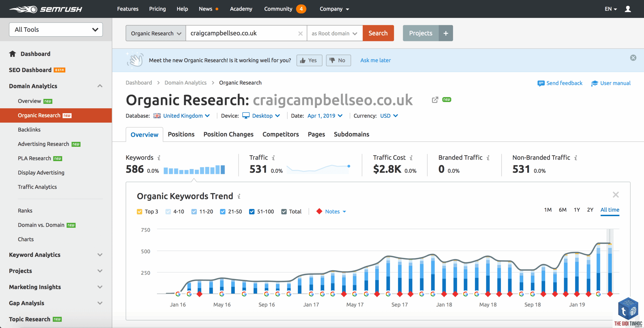The height and width of the screenshot is (328, 644).
Task: Click the red note marker on the last bar
Action: click(610, 294)
